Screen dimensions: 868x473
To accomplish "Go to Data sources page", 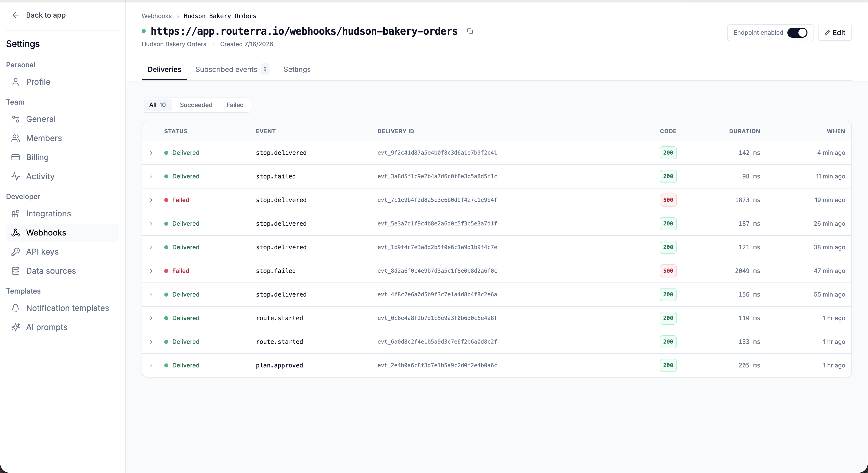I will point(62,271).
